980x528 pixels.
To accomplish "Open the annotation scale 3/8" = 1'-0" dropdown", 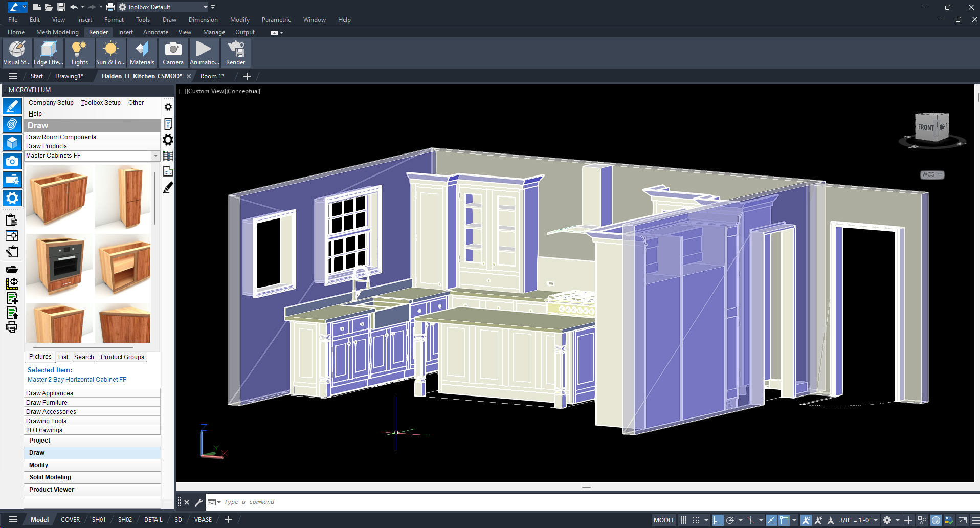I will (x=858, y=520).
